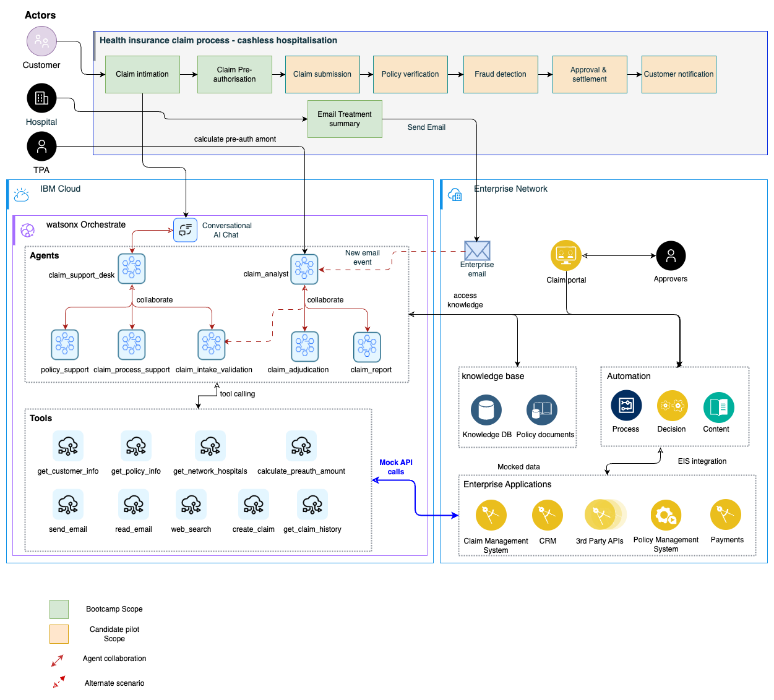Image resolution: width=774 pixels, height=700 pixels.
Task: Click the 'New email event' label
Action: pos(363,257)
